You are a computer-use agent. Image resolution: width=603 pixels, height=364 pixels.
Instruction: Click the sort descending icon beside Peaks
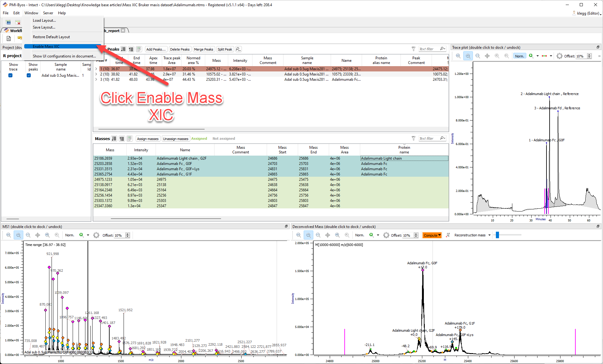coord(123,49)
